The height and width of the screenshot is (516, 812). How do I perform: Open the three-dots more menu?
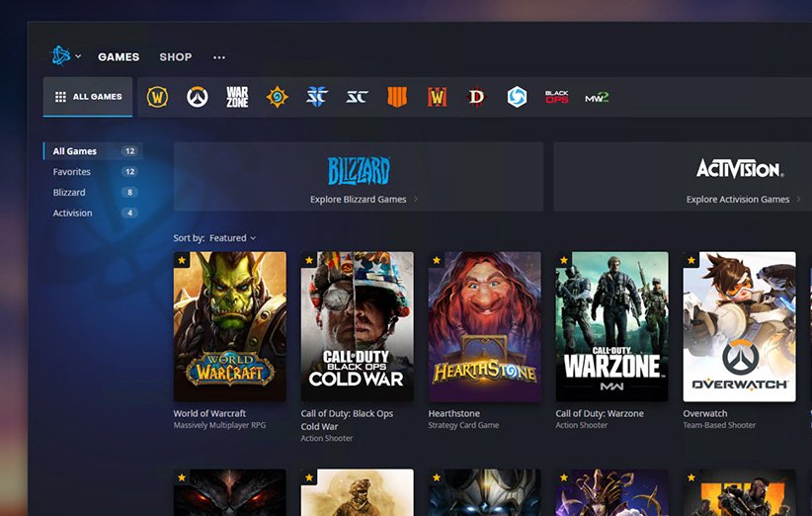click(219, 57)
